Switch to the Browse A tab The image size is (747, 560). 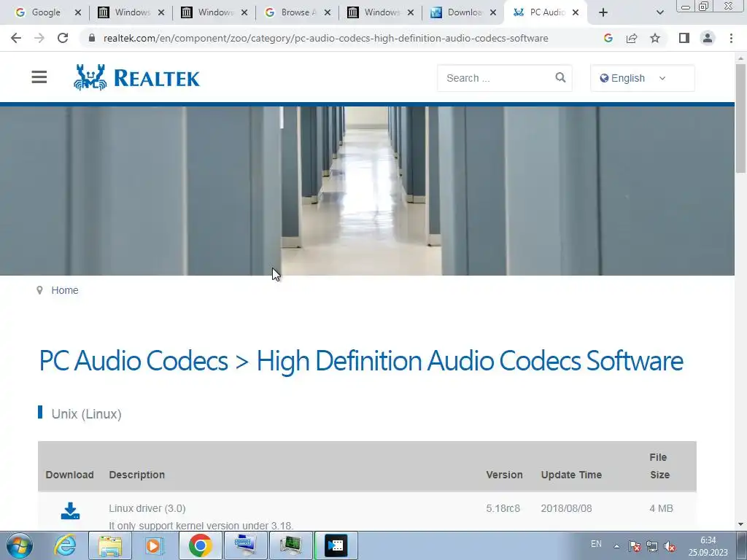[x=296, y=12]
